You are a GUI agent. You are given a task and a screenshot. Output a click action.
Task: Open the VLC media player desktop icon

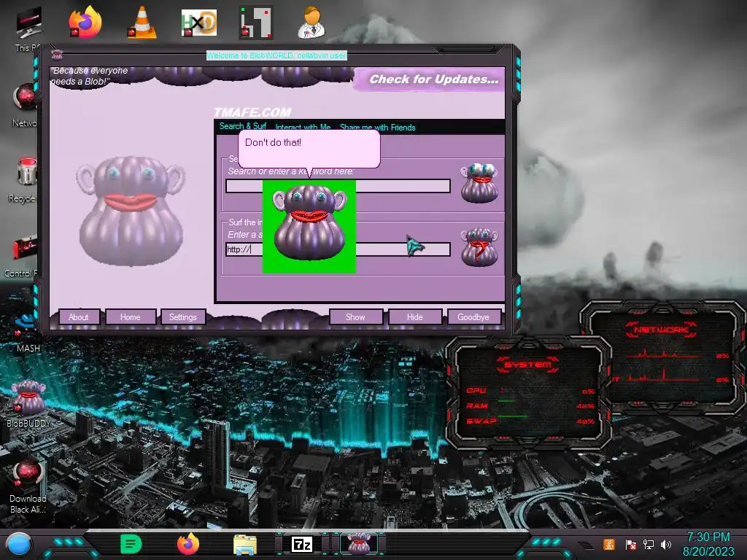coord(142,23)
